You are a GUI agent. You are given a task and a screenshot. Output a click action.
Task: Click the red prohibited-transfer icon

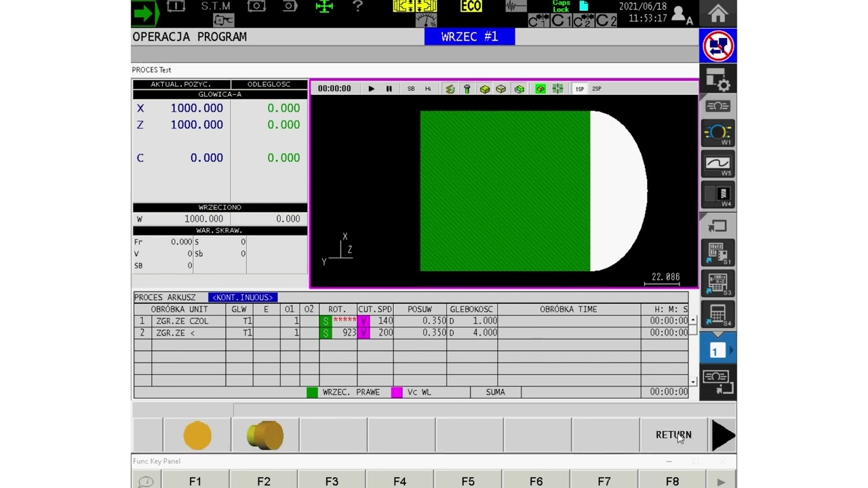point(717,46)
